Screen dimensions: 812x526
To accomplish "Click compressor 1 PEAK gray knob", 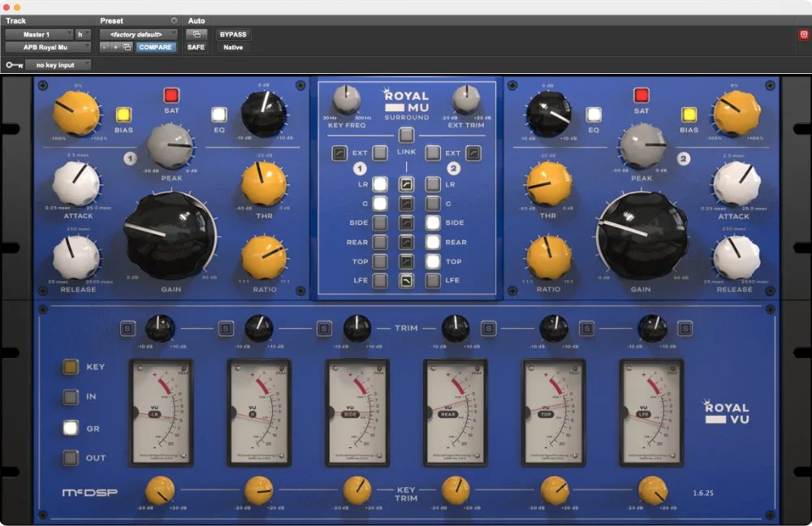I will (171, 146).
